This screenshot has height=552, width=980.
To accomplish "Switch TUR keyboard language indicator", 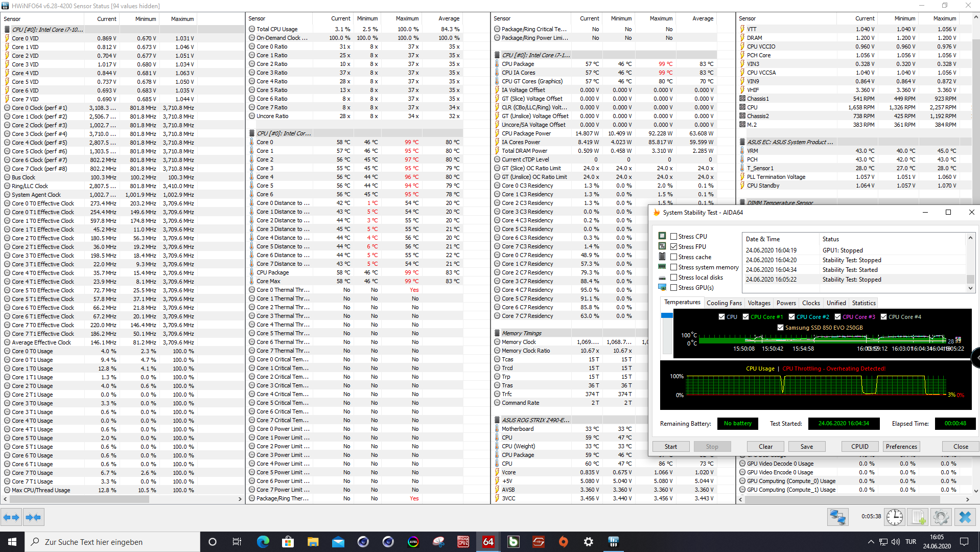I will (x=911, y=542).
